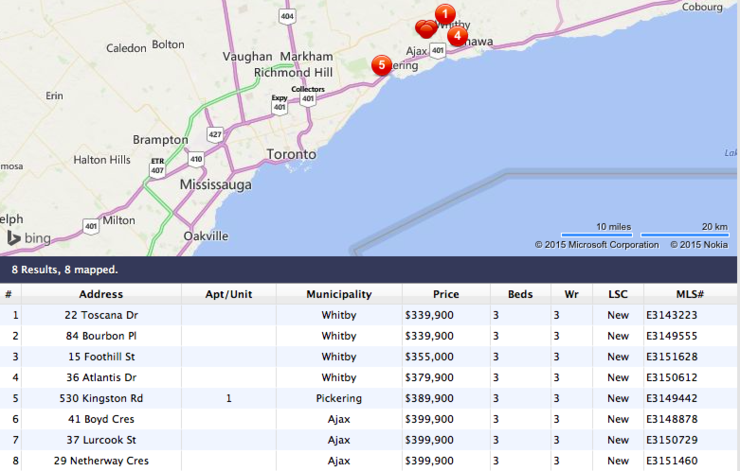Image resolution: width=740 pixels, height=471 pixels.
Task: Click the Toronto label on the map
Action: [x=291, y=155]
